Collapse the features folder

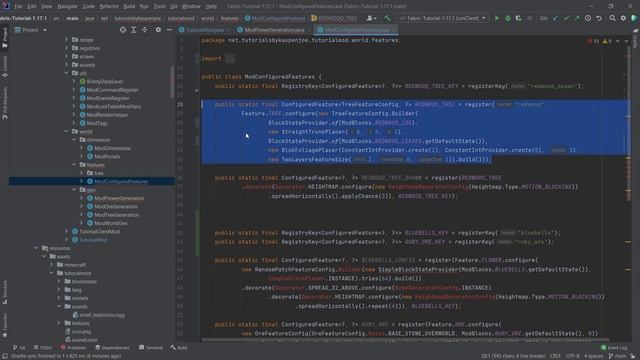click(x=74, y=164)
